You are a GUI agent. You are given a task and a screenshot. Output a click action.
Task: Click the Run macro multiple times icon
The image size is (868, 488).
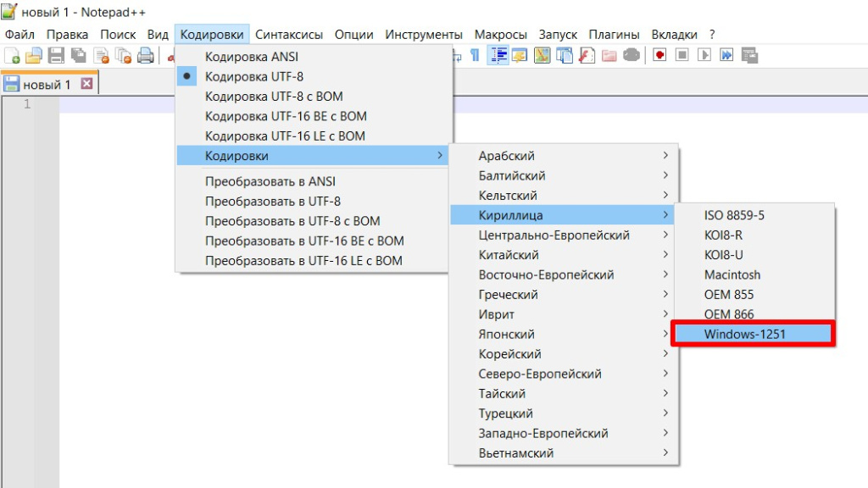[x=726, y=56]
